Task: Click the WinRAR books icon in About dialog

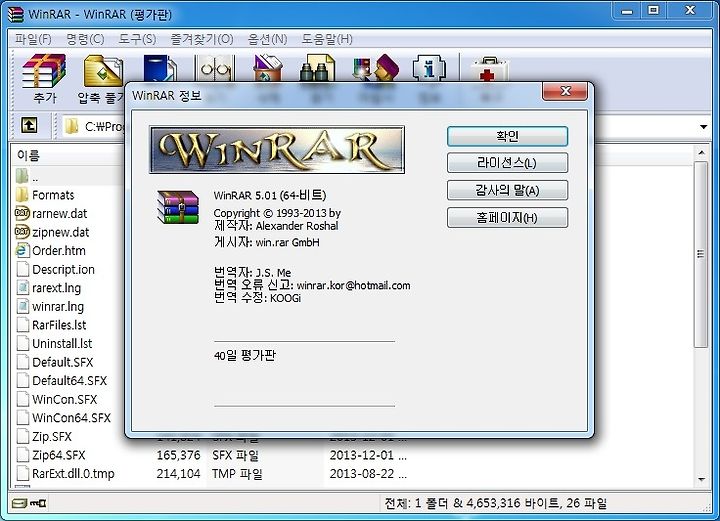Action: coord(178,207)
